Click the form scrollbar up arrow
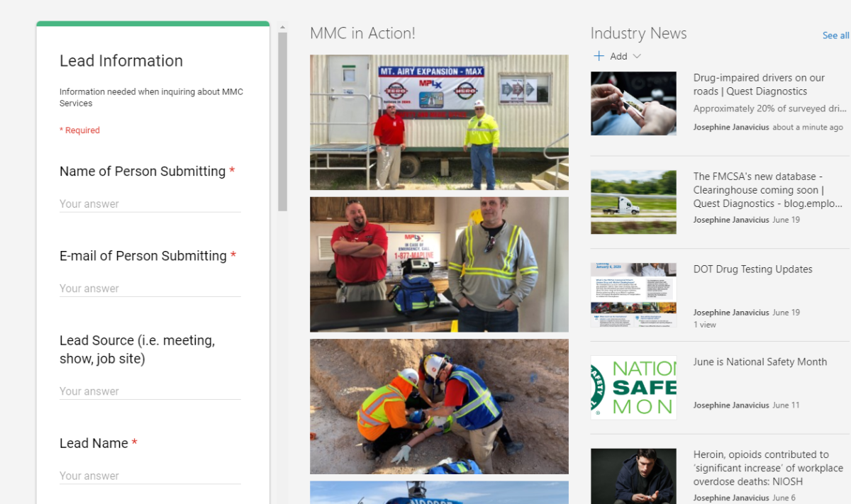This screenshot has height=504, width=851. coord(283,28)
